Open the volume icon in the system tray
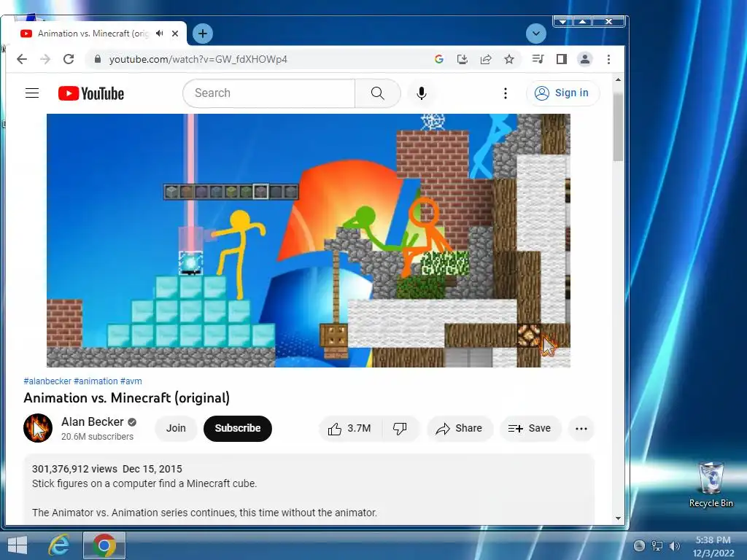The width and height of the screenshot is (747, 560). (x=674, y=545)
